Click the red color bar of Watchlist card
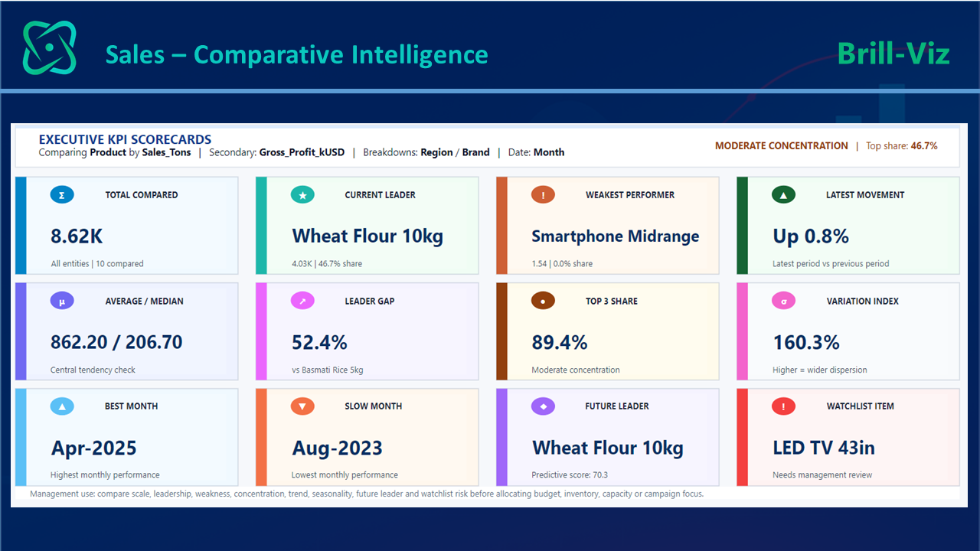The width and height of the screenshot is (980, 551). pos(742,437)
